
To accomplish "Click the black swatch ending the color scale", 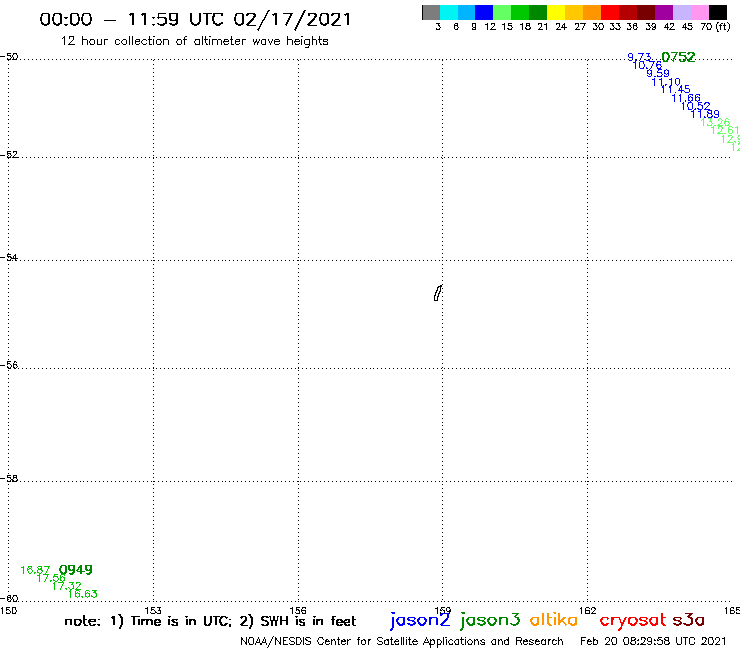I will pos(717,12).
